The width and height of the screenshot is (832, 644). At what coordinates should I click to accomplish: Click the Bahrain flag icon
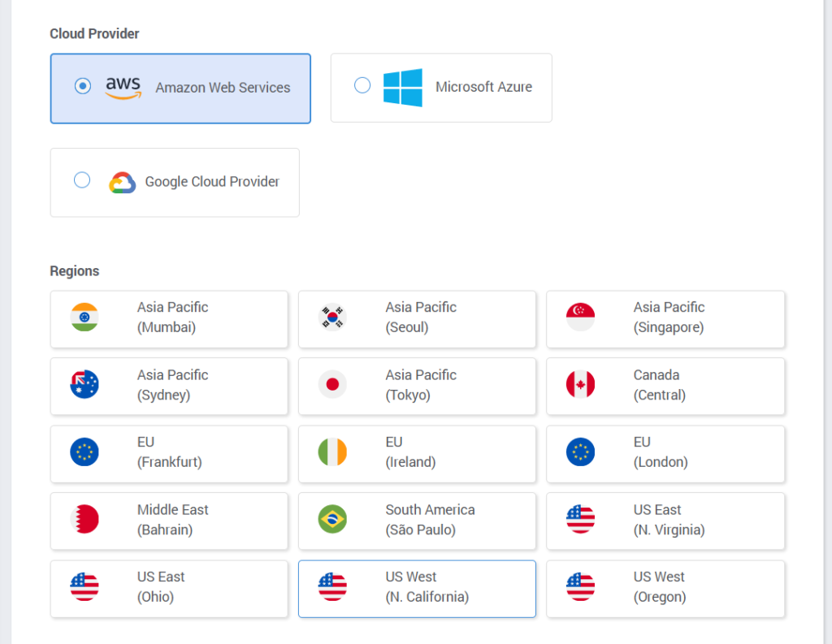coord(84,519)
